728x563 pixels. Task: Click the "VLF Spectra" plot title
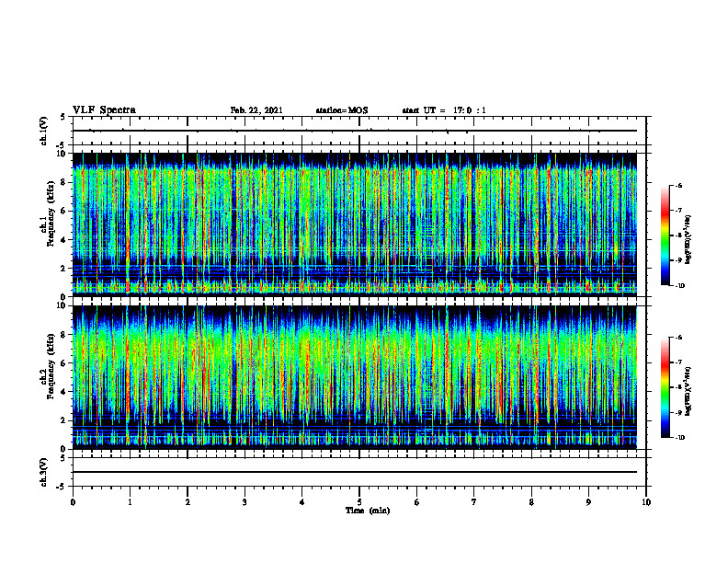(104, 110)
